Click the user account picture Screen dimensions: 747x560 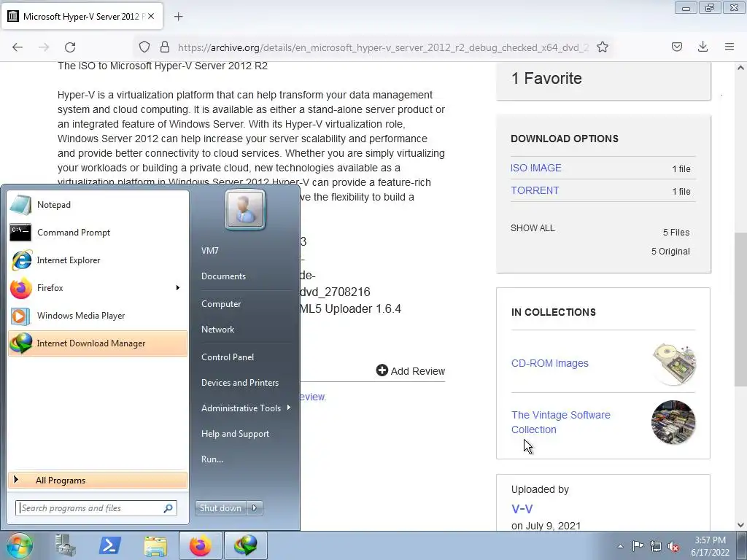pos(245,209)
